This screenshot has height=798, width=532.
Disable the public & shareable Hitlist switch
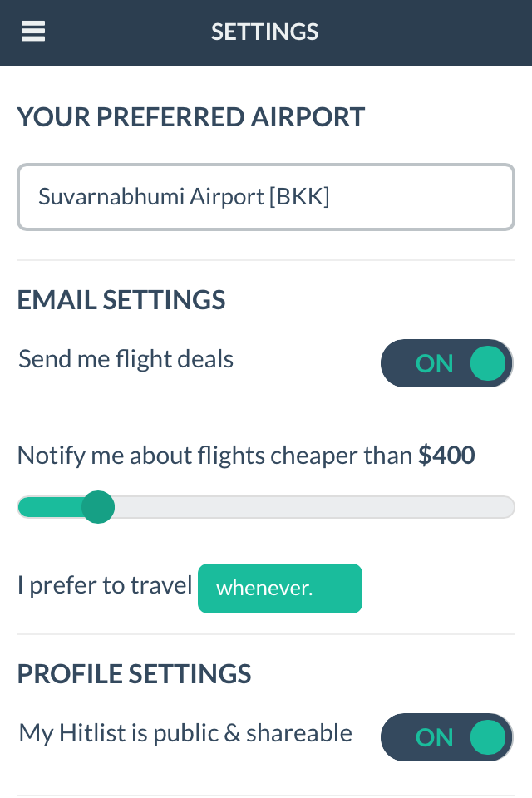[446, 737]
